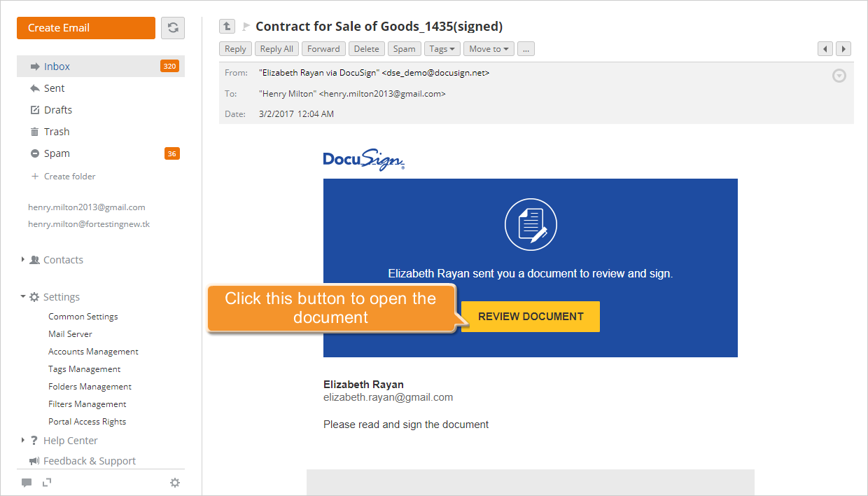Screen dimensions: 868x496
Task: Open Filters Management under Settings
Action: click(87, 404)
